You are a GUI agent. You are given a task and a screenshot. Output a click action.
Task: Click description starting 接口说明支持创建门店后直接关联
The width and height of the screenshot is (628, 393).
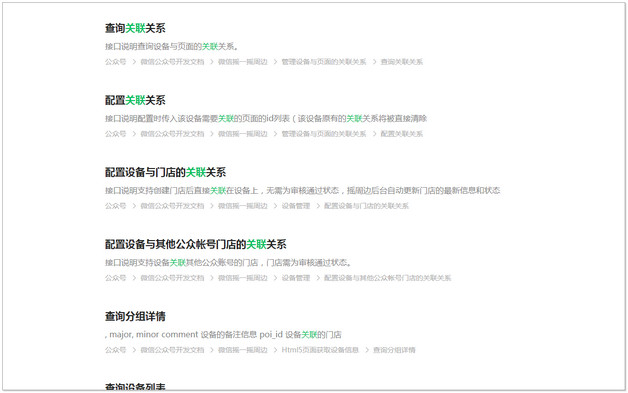click(x=302, y=191)
